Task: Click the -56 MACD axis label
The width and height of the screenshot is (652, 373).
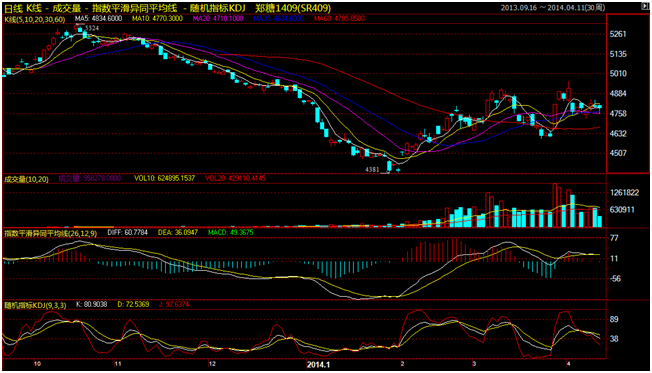Action: coord(615,279)
